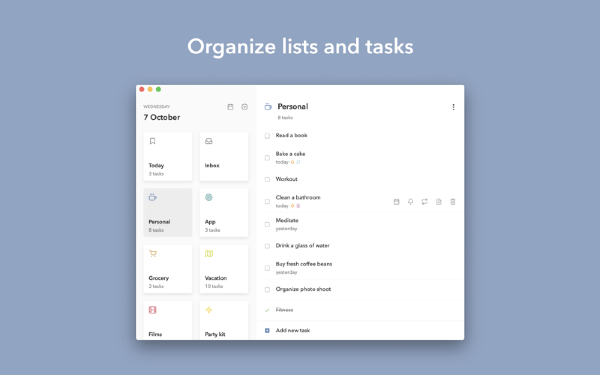Set reminder bell on Clean a bathroom
This screenshot has height=375, width=600.
pos(411,202)
